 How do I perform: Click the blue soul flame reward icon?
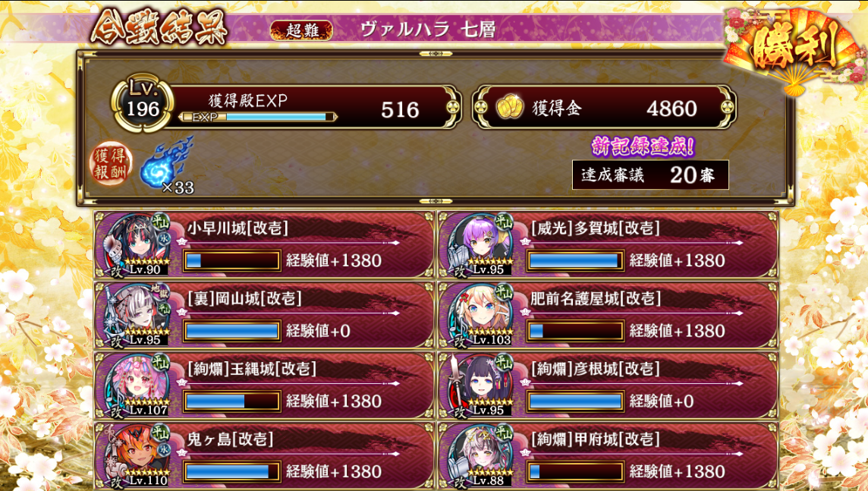pos(166,165)
